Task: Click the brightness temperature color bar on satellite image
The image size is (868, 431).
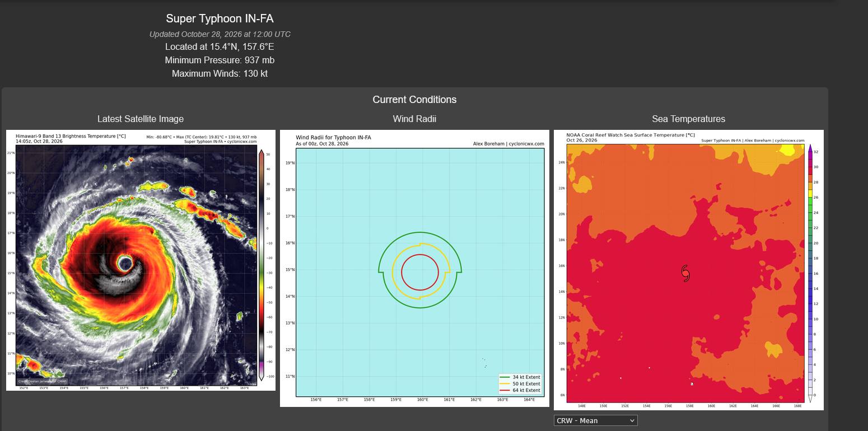Action: click(260, 265)
